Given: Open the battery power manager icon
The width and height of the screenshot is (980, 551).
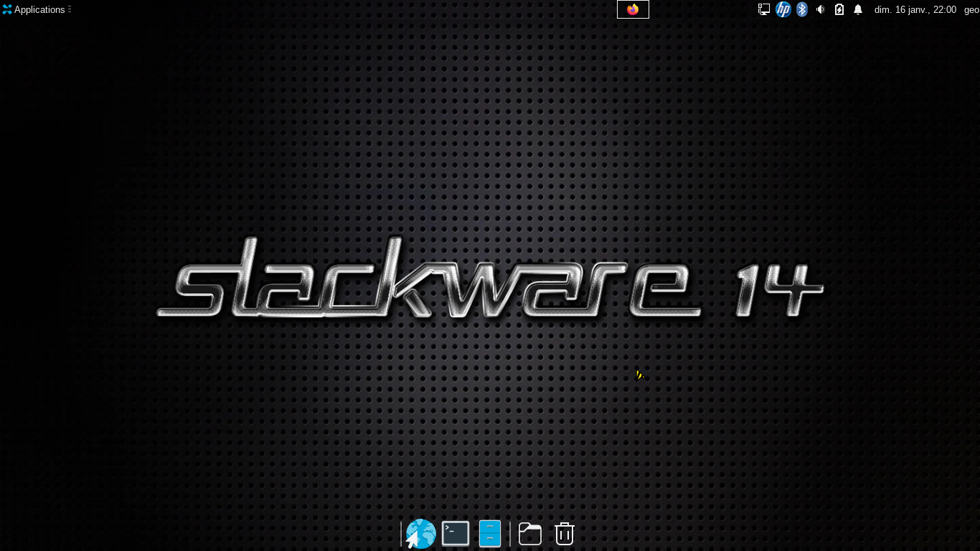Looking at the screenshot, I should tap(839, 9).
